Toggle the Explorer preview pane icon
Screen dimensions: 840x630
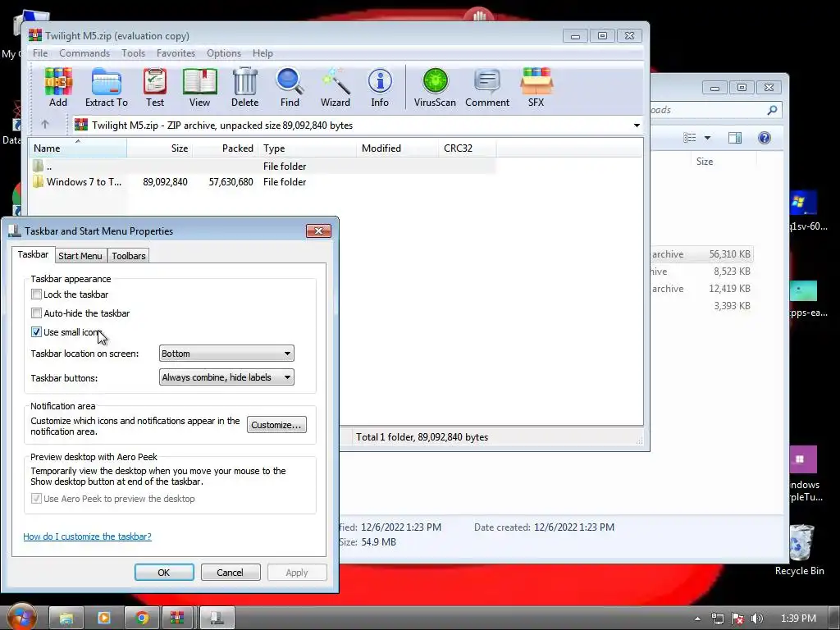coord(735,138)
